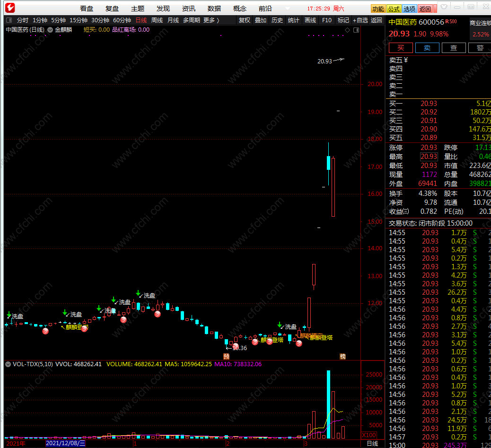
Task: Switch to 1分钟 period tab
Action: pyautogui.click(x=40, y=20)
